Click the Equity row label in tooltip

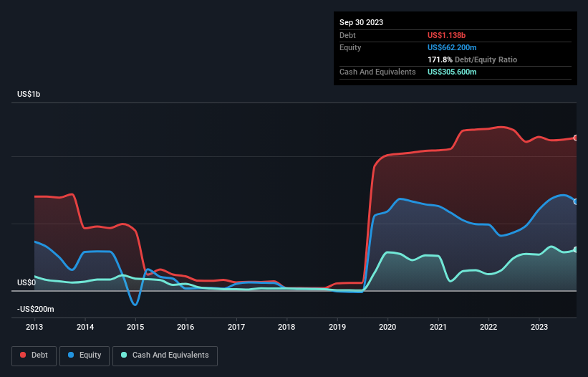[350, 47]
